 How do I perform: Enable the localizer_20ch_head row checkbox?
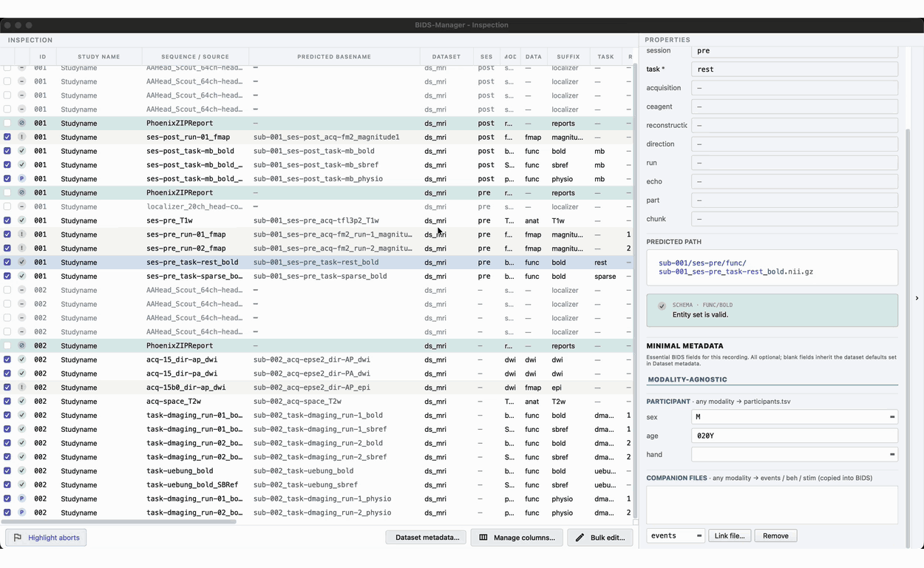(7, 206)
